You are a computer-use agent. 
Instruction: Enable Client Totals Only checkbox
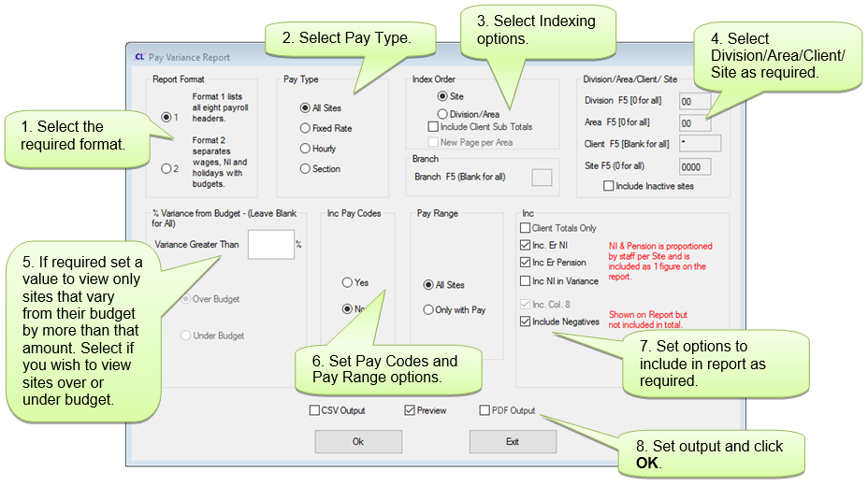pos(525,227)
